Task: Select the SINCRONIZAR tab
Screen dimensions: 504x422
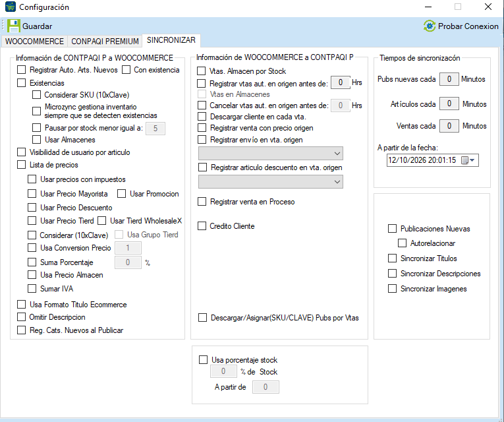Action: tap(171, 40)
